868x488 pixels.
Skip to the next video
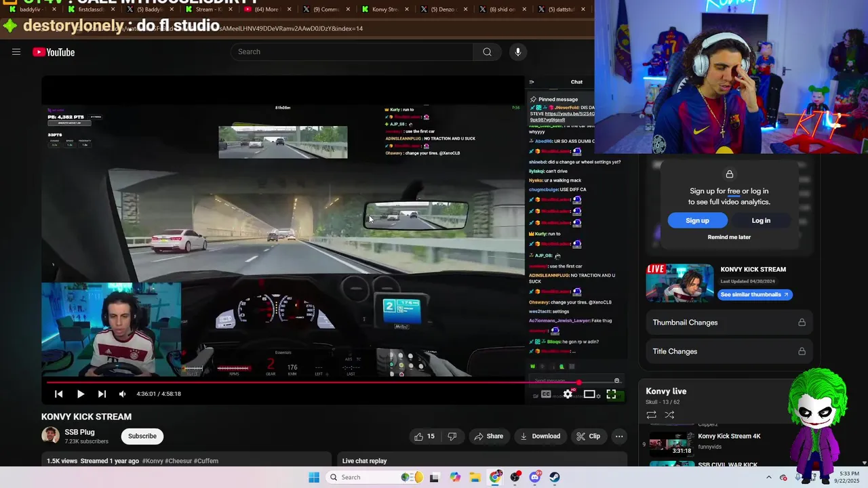pos(102,394)
